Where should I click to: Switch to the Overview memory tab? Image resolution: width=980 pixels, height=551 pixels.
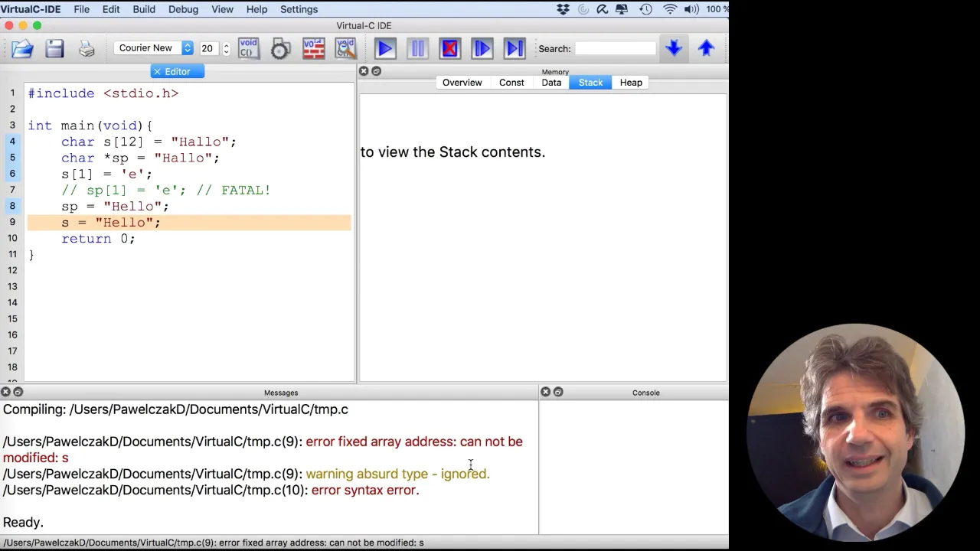click(x=462, y=82)
